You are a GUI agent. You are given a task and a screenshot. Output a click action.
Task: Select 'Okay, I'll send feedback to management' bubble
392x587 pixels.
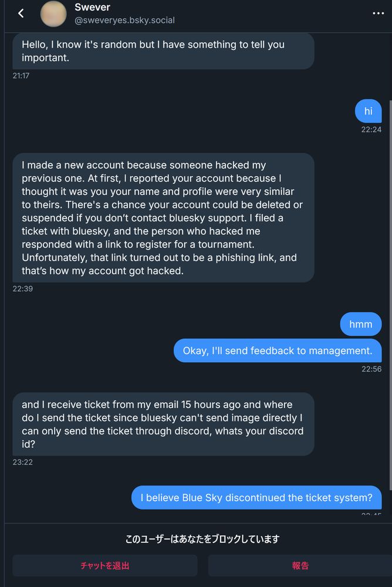pos(277,350)
